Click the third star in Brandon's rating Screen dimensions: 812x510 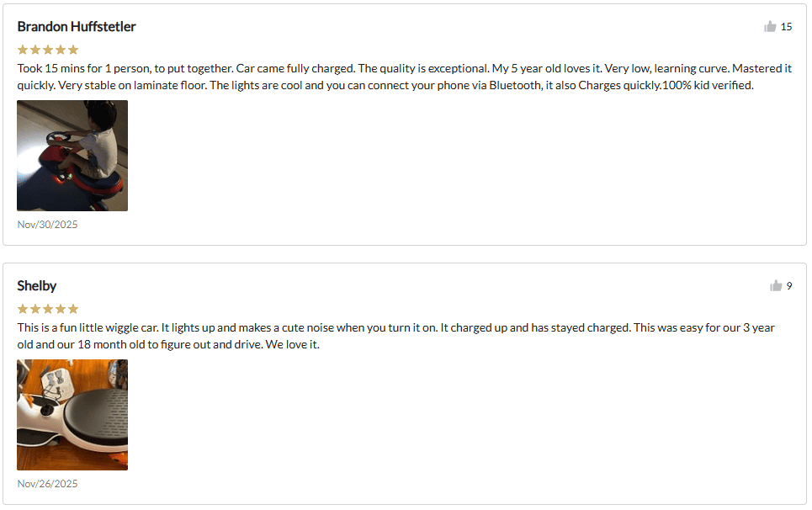pos(48,50)
